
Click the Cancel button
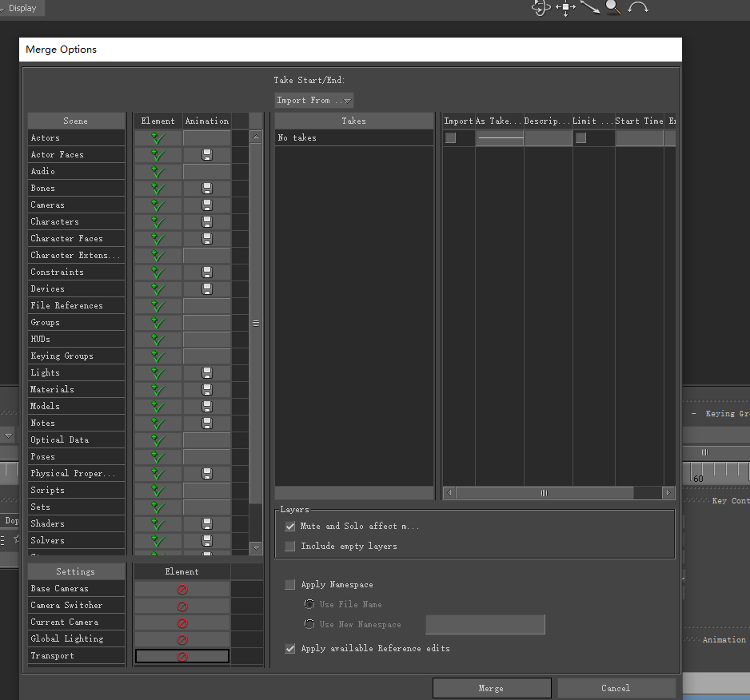616,688
